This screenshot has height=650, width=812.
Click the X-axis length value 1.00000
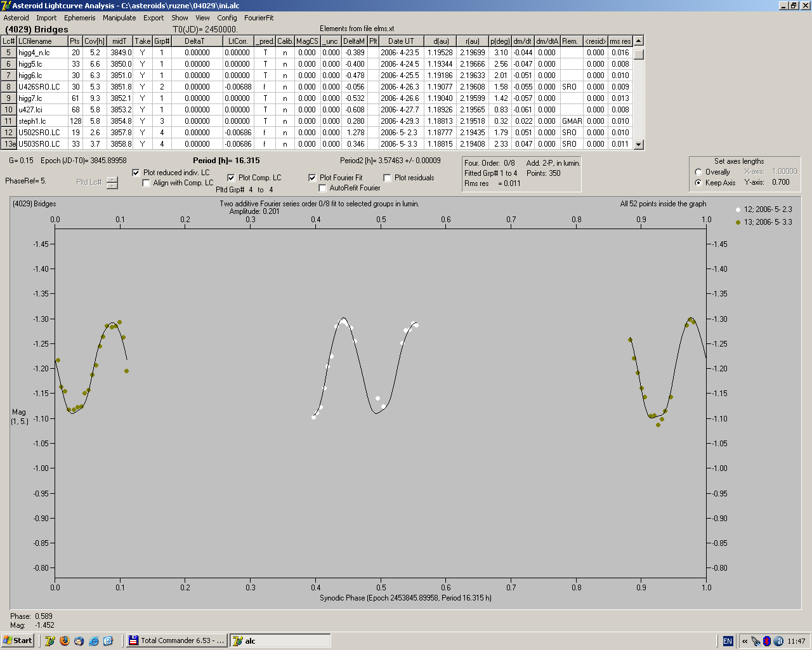pos(784,171)
